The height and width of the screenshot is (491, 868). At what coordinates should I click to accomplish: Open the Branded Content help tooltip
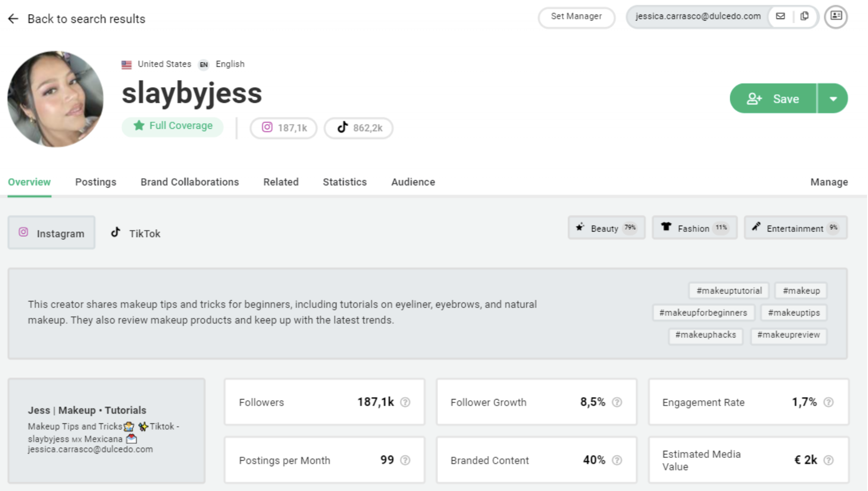616,460
